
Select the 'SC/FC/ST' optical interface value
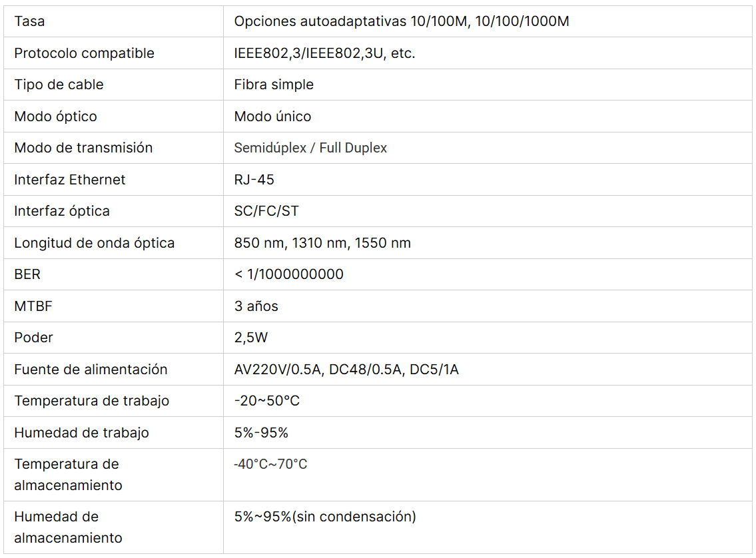point(266,211)
